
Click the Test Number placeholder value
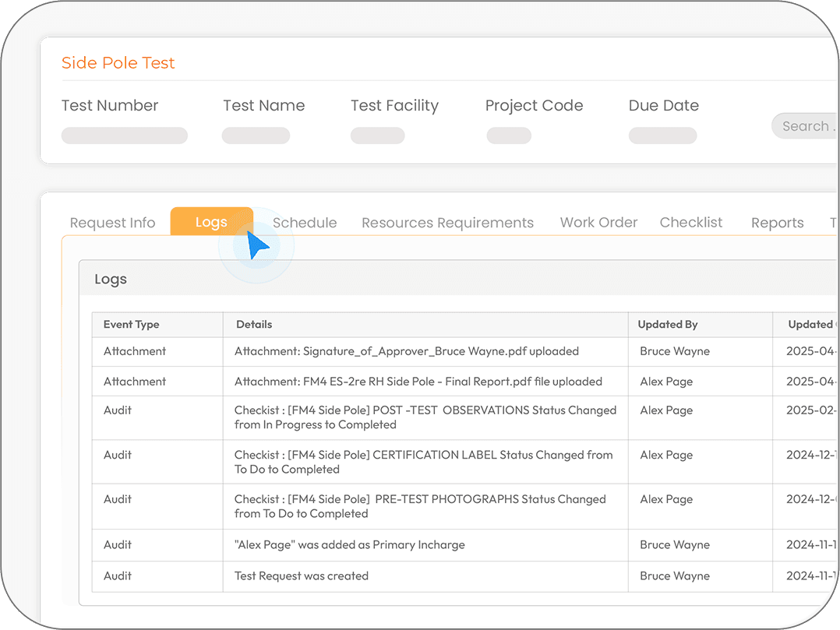125,136
